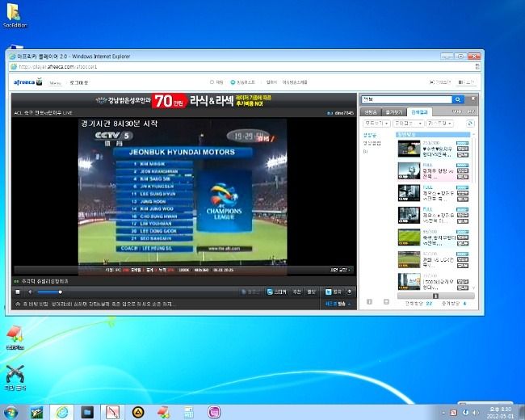Open the SocEdition desktop folder

click(x=15, y=15)
